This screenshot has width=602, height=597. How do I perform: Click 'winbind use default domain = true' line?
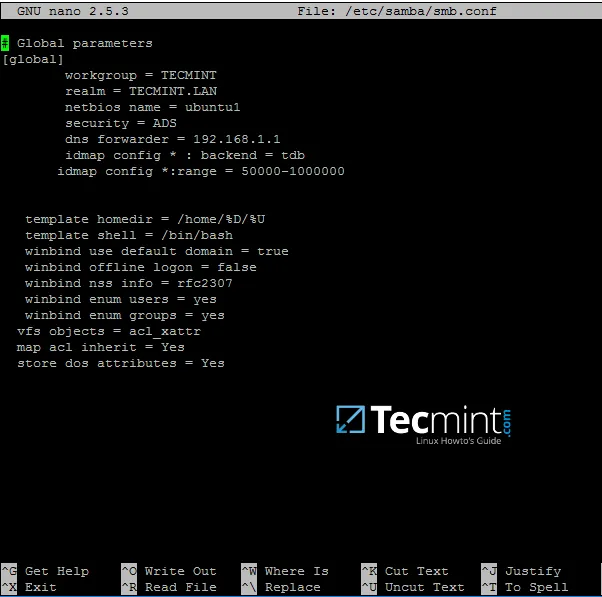pyautogui.click(x=157, y=251)
